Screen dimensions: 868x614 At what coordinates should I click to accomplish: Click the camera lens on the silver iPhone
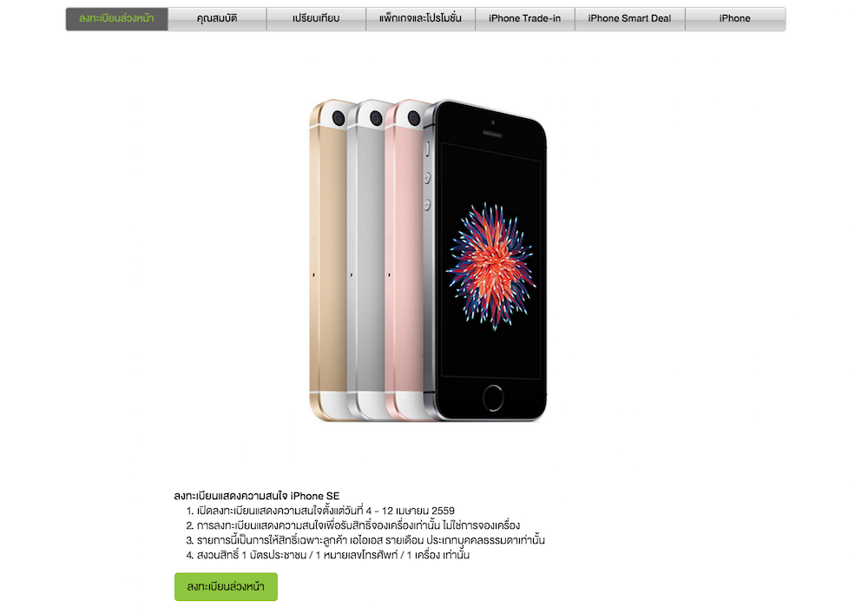[376, 118]
